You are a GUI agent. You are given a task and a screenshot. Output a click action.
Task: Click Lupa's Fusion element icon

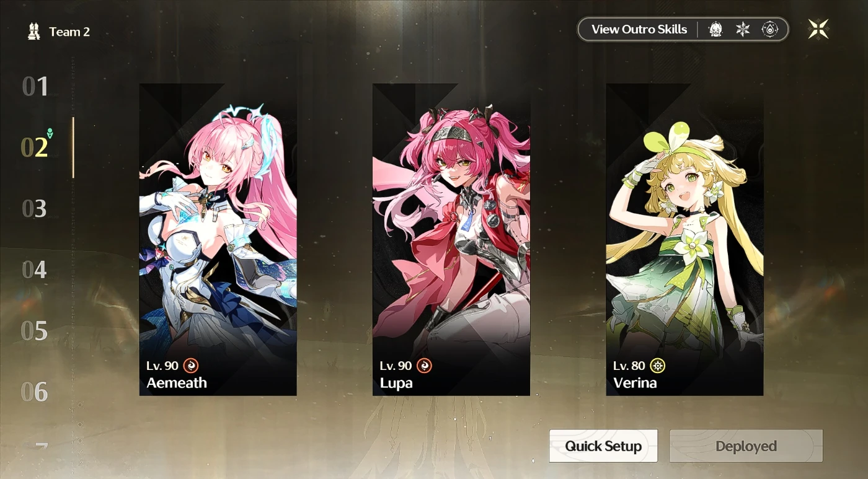pyautogui.click(x=424, y=366)
